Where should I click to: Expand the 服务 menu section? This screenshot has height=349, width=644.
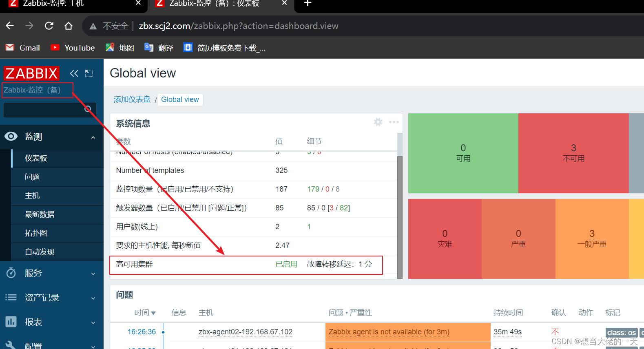point(93,274)
